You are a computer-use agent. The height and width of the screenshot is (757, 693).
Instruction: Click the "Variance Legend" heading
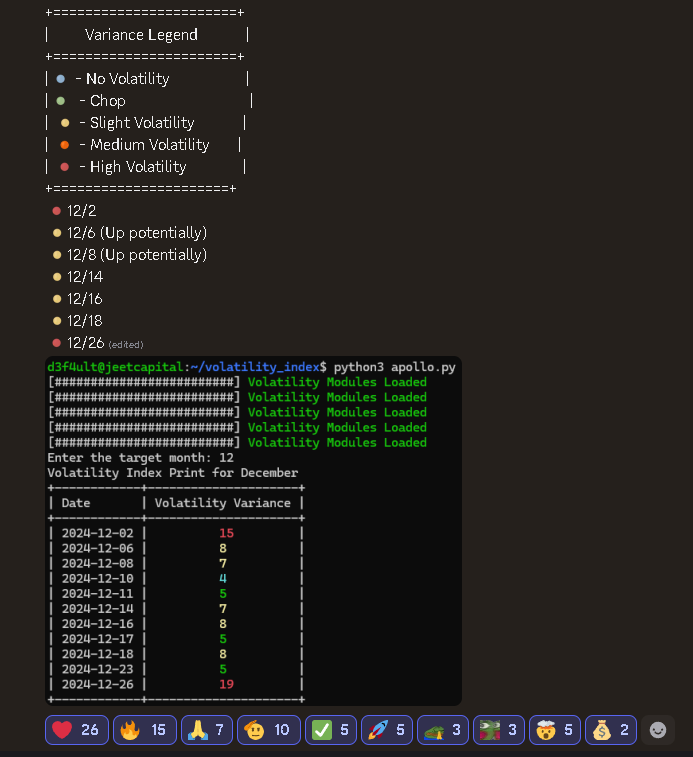(141, 35)
